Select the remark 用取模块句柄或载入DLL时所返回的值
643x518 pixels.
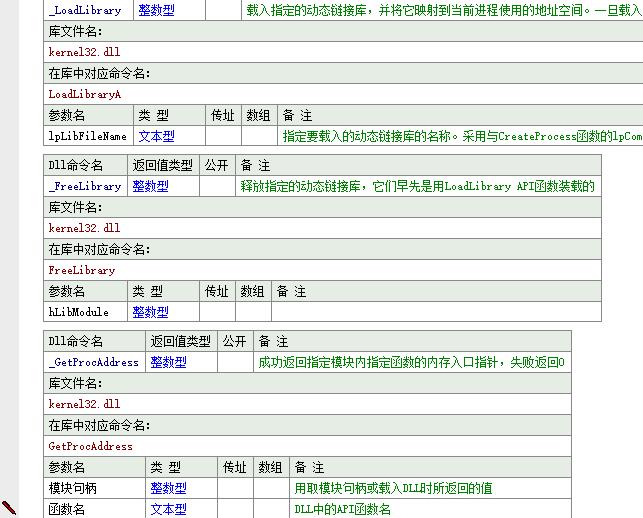click(x=393, y=488)
